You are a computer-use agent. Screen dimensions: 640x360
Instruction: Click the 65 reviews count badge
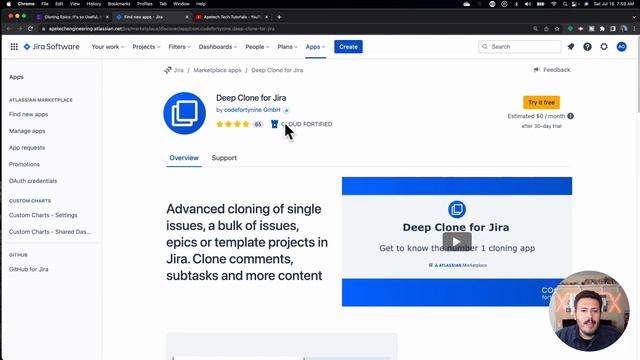[x=258, y=124]
